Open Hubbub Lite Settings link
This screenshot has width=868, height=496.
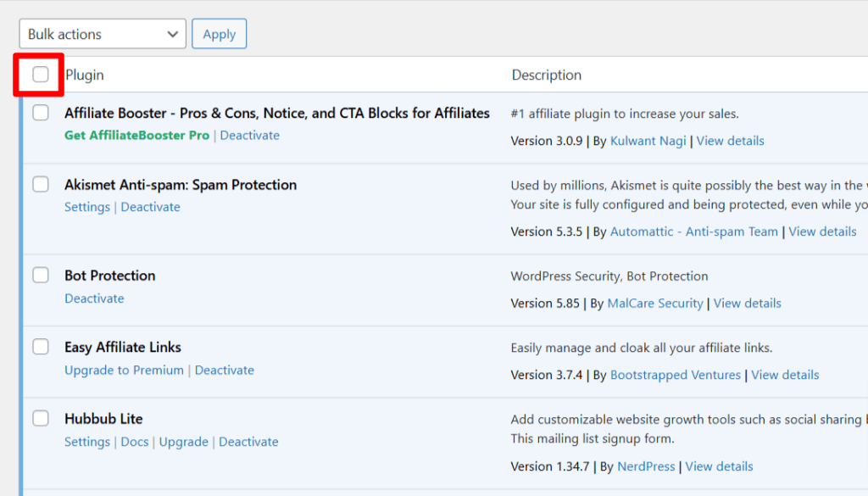(x=87, y=442)
